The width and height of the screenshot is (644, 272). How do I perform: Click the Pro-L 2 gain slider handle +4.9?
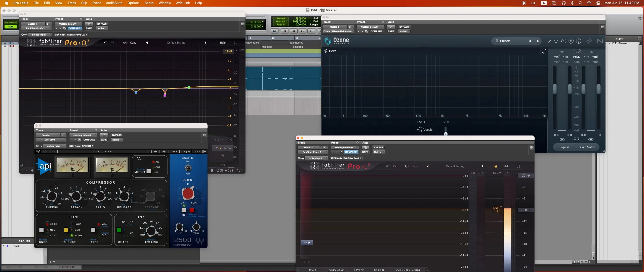tap(307, 243)
